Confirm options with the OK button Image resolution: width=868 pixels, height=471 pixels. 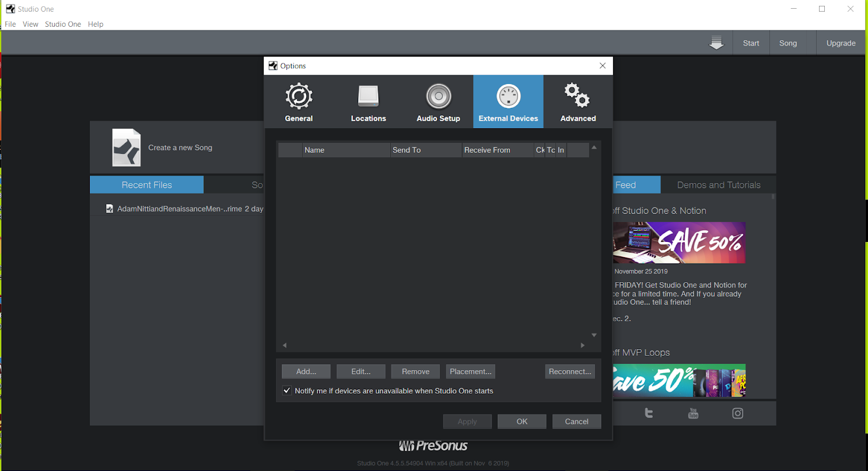[522, 421]
